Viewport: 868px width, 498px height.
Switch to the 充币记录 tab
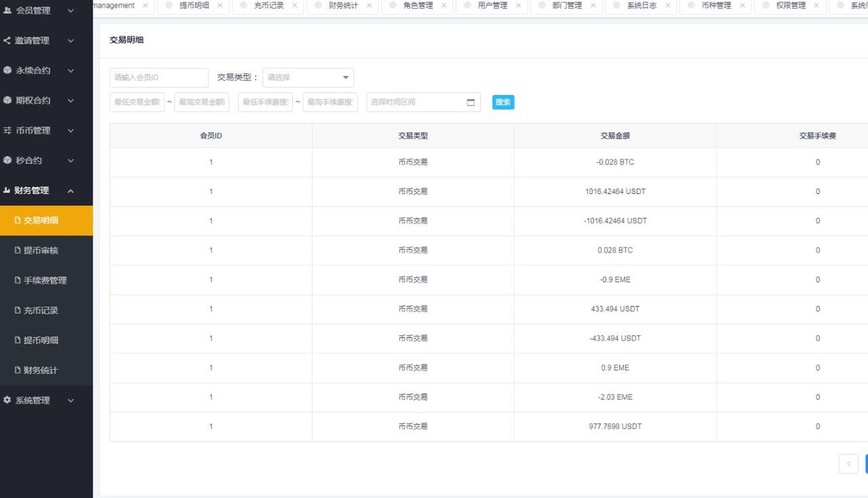[268, 5]
